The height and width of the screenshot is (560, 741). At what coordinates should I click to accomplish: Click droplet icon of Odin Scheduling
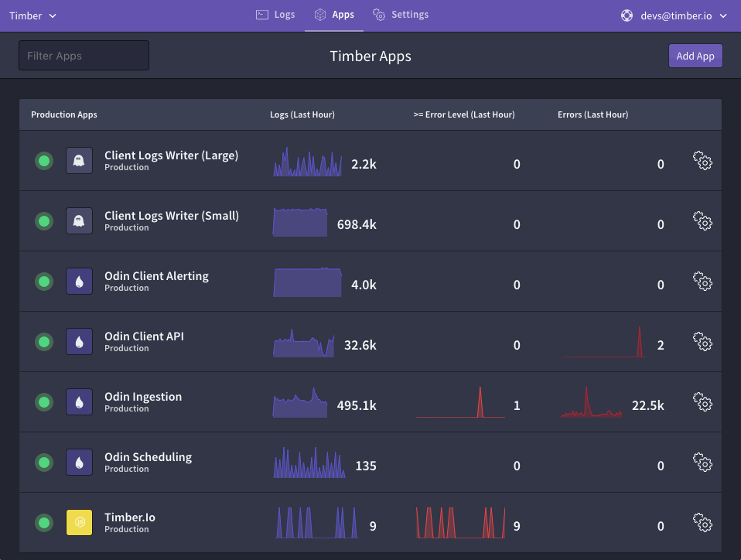click(x=79, y=463)
